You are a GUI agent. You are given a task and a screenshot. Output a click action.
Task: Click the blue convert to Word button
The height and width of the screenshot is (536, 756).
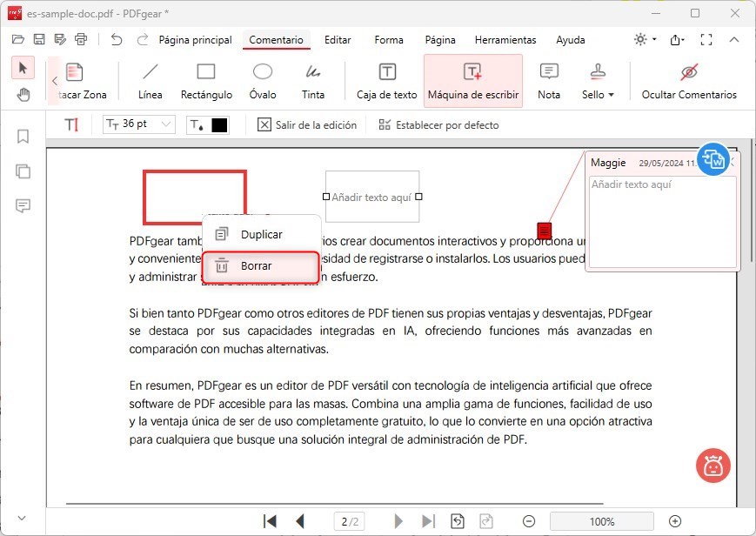(713, 159)
